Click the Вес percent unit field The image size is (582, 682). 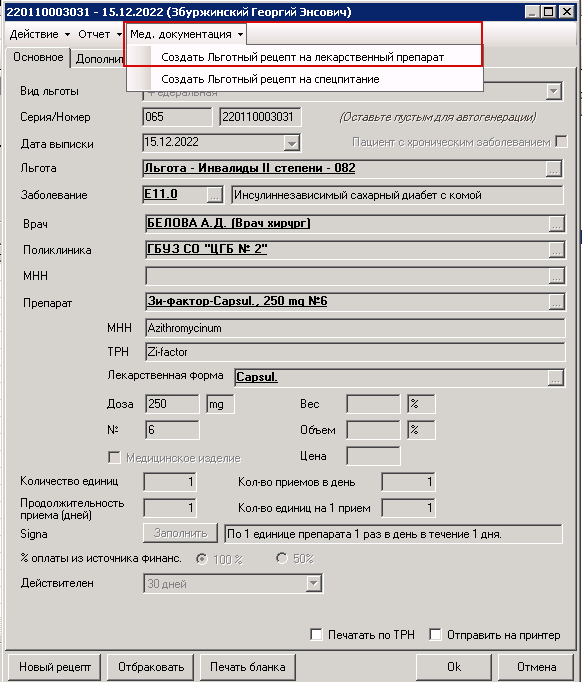click(421, 404)
